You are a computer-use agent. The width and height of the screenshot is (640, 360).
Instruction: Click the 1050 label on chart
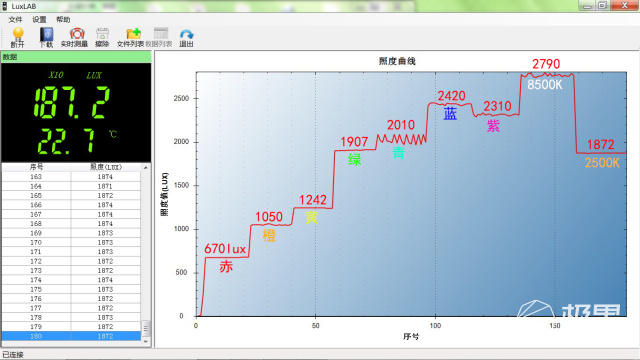(269, 217)
